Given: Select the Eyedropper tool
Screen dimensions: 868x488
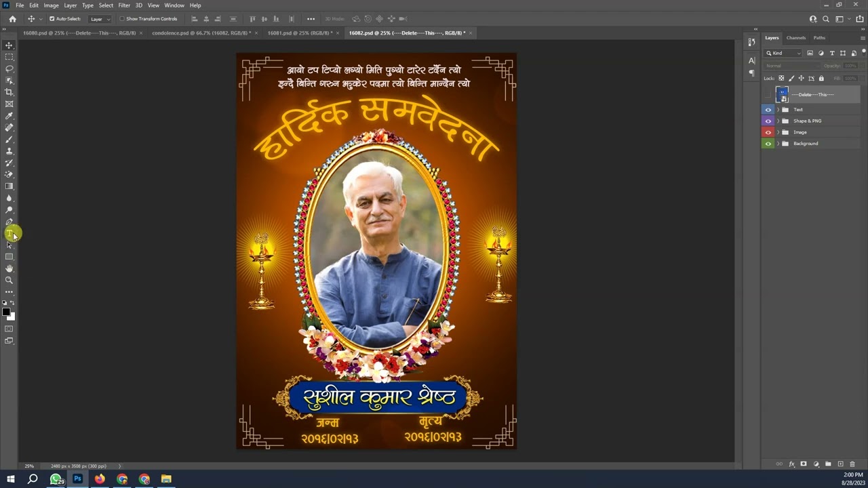Looking at the screenshot, I should pos(9,116).
